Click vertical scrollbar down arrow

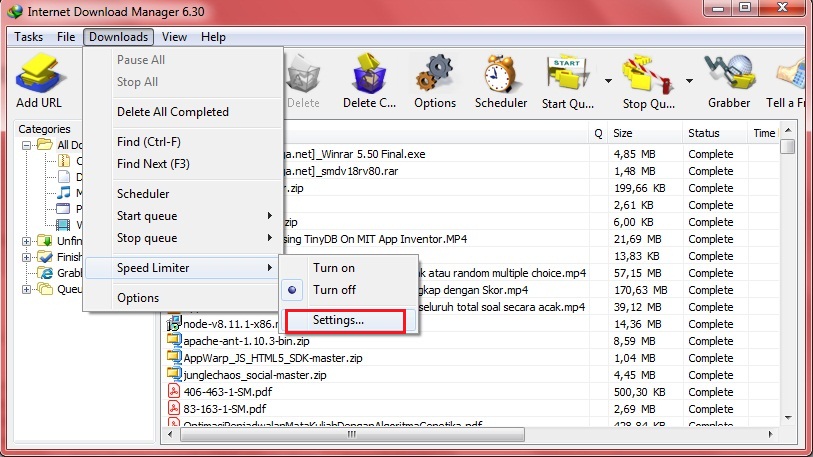coord(788,417)
